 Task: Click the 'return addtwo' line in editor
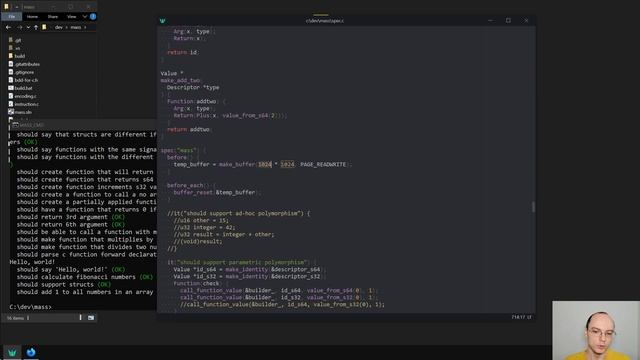pos(189,129)
